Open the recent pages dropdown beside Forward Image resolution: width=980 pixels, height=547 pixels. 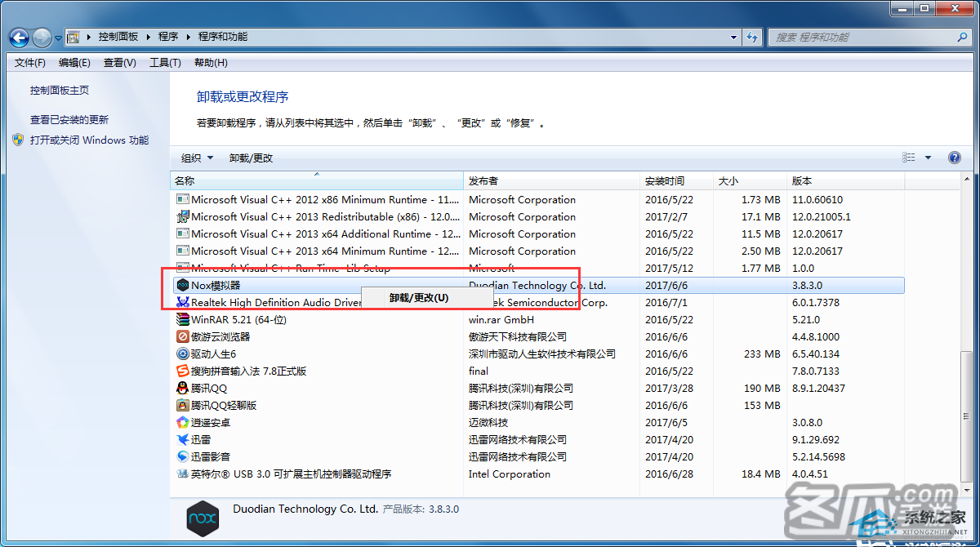click(58, 38)
